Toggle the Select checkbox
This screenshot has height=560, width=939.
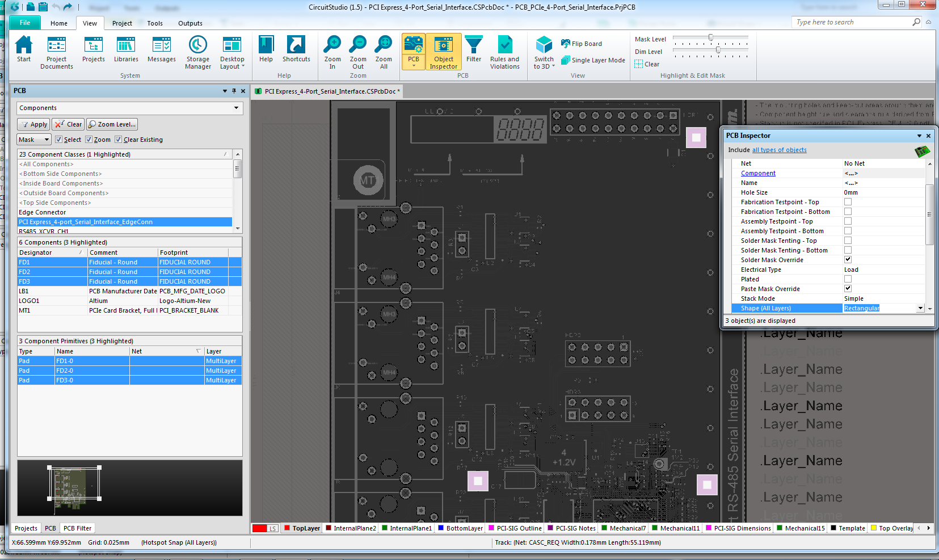point(58,140)
